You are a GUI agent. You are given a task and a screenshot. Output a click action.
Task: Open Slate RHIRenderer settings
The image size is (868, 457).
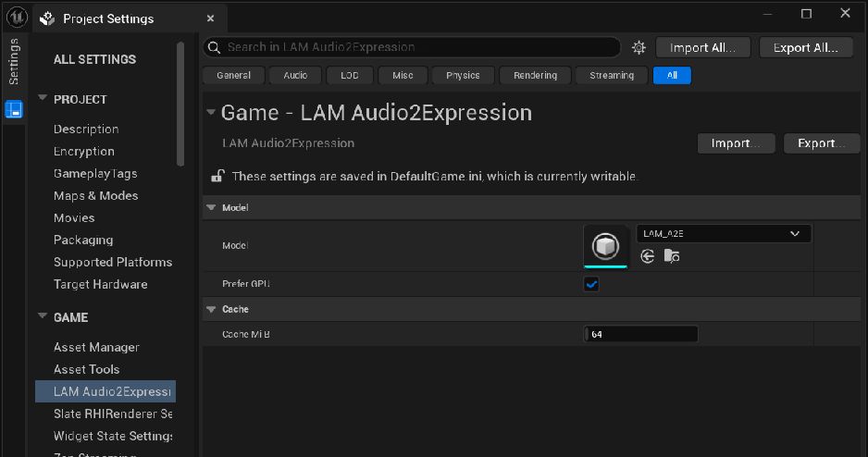(x=113, y=414)
